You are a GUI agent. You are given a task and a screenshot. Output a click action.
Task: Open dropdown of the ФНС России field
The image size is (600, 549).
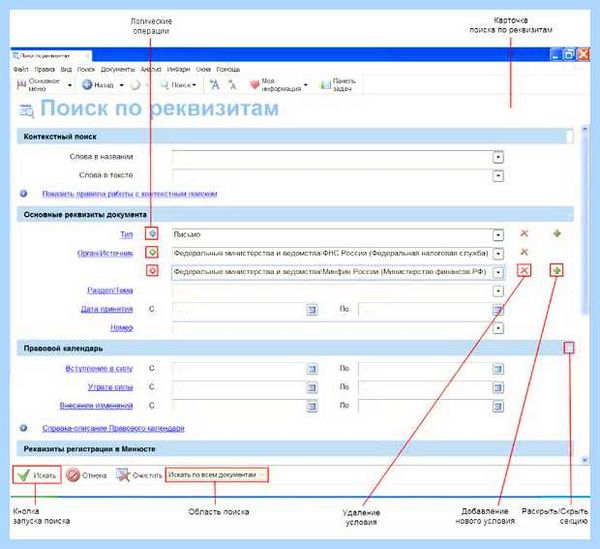pyautogui.click(x=498, y=254)
